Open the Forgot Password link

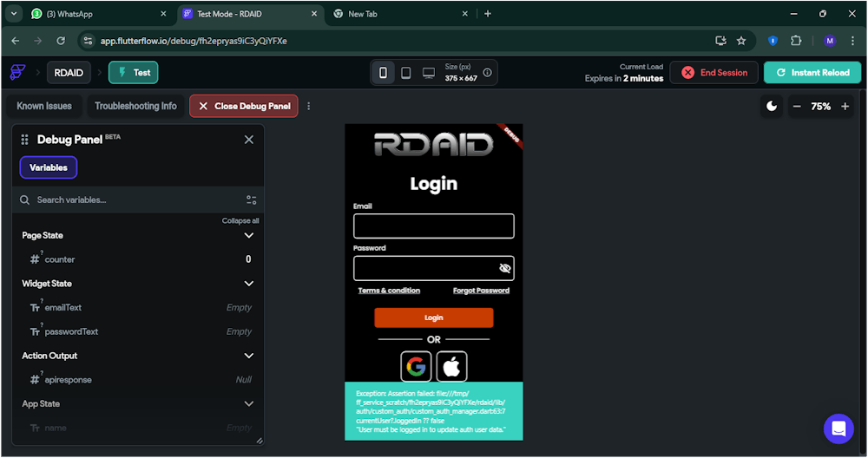pyautogui.click(x=481, y=291)
